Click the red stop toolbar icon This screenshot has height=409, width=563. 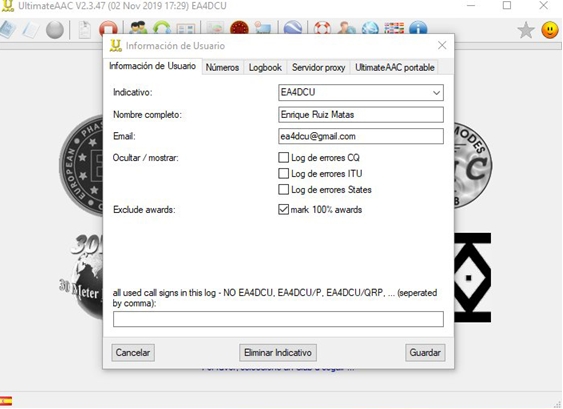pos(108,28)
